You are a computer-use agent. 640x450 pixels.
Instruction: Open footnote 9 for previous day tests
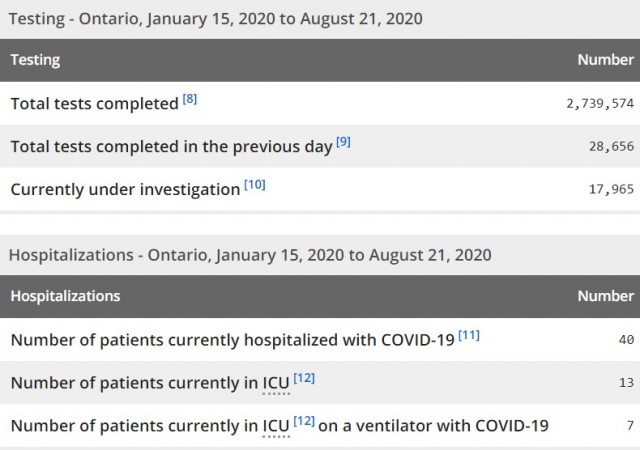[x=343, y=142]
